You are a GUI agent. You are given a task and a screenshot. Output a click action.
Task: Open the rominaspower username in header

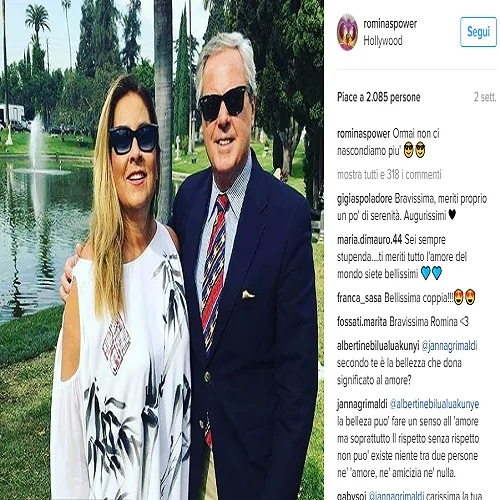coord(390,24)
